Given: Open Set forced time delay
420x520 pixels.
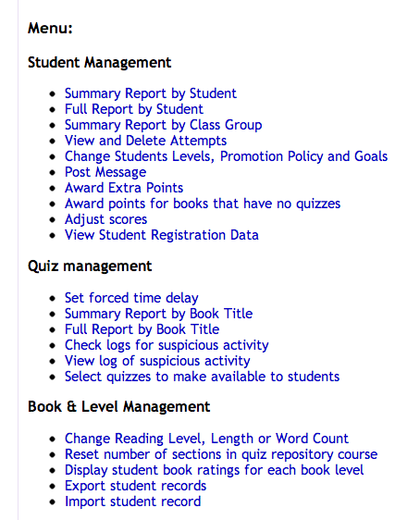Looking at the screenshot, I should pos(131,298).
